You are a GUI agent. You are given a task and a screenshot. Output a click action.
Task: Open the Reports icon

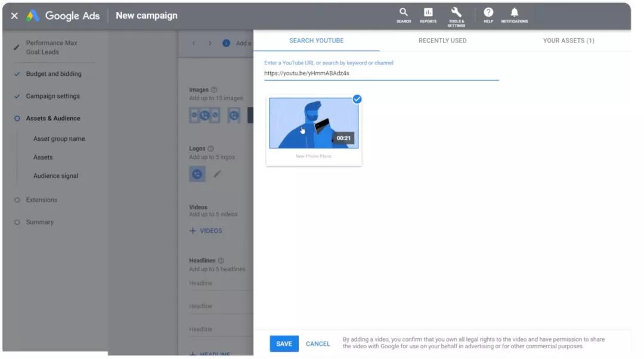[428, 13]
